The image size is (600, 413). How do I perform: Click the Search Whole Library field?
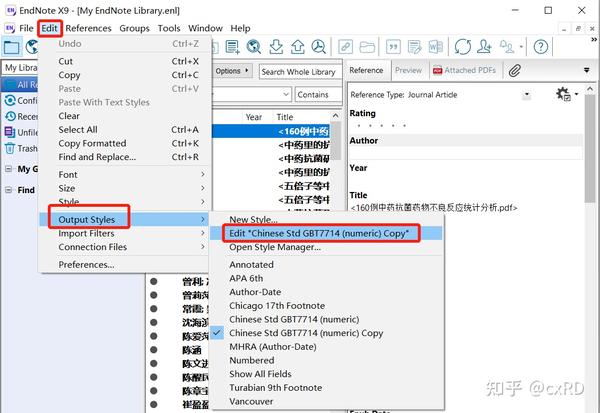[300, 72]
